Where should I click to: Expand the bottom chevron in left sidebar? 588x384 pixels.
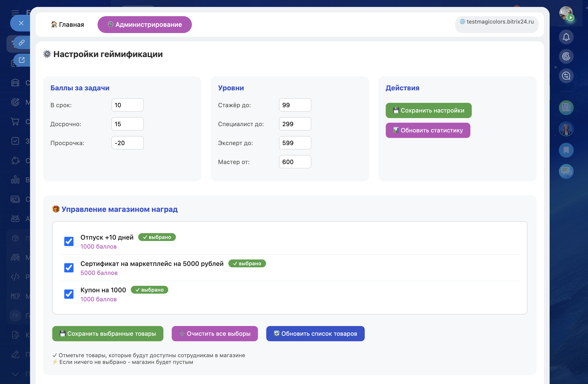point(15,374)
